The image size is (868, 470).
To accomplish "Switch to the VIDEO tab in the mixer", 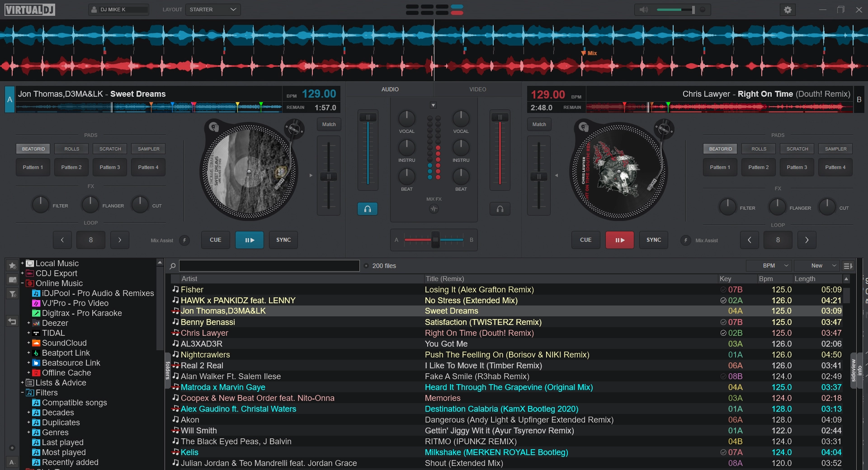I will point(477,89).
